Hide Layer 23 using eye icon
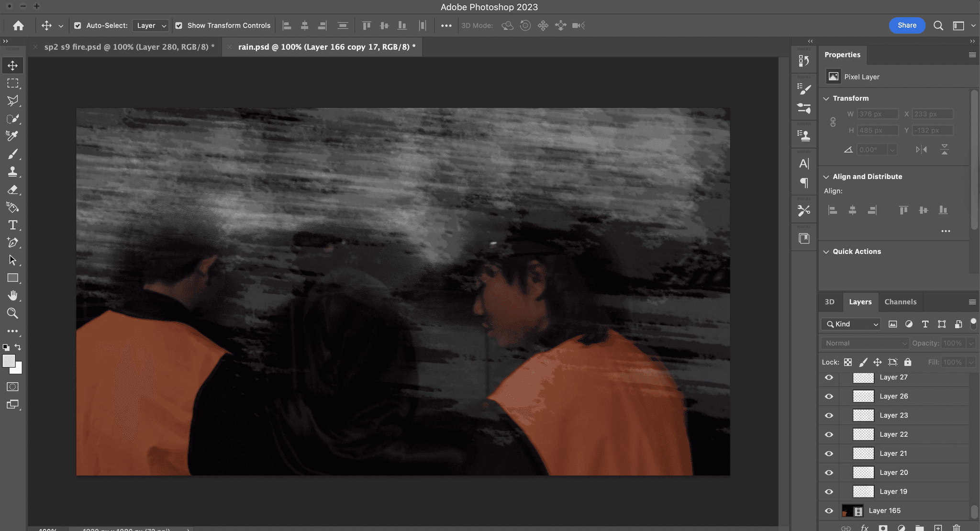Screen dimensions: 980x531 [829, 415]
